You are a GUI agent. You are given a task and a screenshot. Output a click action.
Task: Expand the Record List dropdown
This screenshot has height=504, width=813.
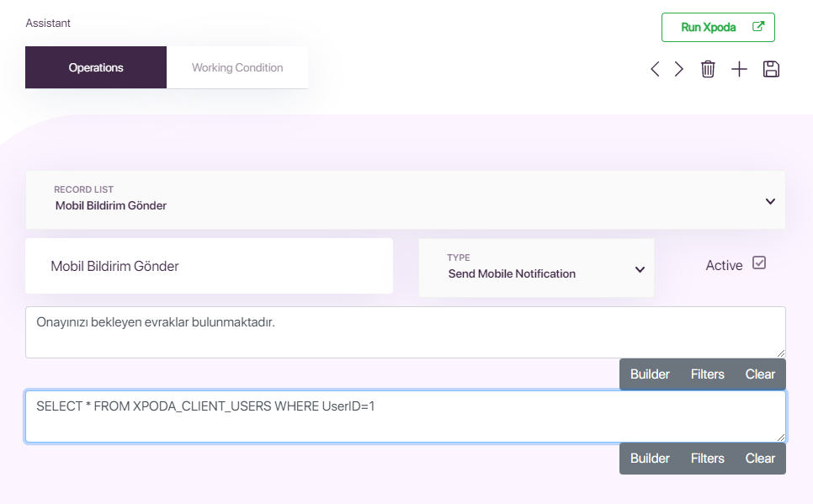tap(406, 200)
